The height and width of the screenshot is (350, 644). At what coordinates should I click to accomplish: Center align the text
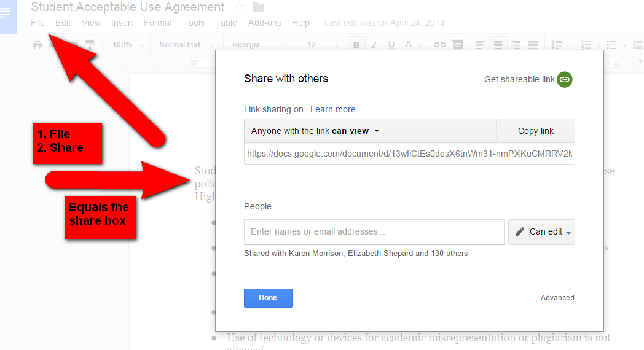pos(498,45)
